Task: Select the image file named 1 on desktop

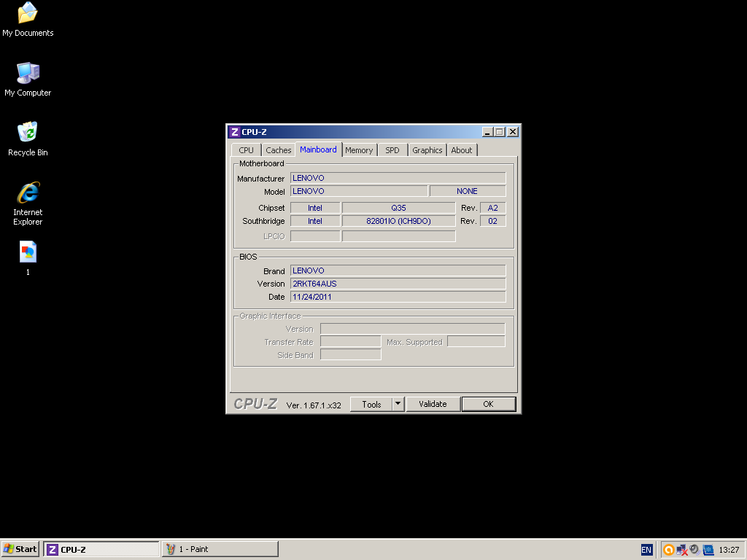Action: (28, 259)
